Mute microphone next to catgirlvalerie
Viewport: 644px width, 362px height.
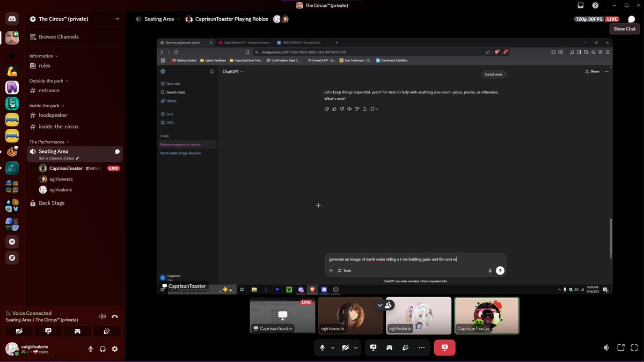90,349
